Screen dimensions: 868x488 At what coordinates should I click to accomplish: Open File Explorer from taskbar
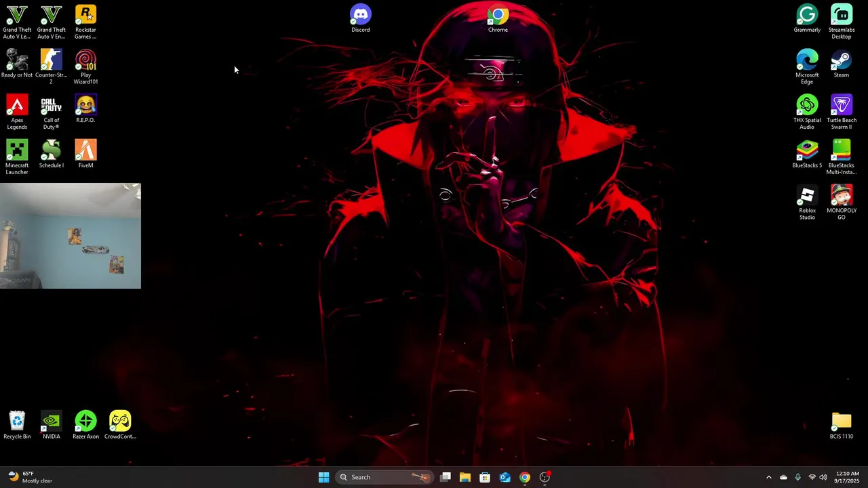tap(465, 477)
